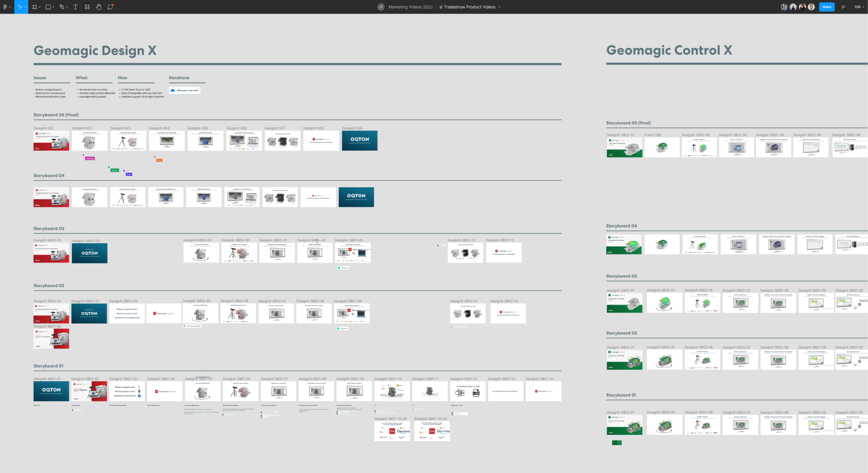
Task: Open the Figma main menu
Action: point(6,6)
